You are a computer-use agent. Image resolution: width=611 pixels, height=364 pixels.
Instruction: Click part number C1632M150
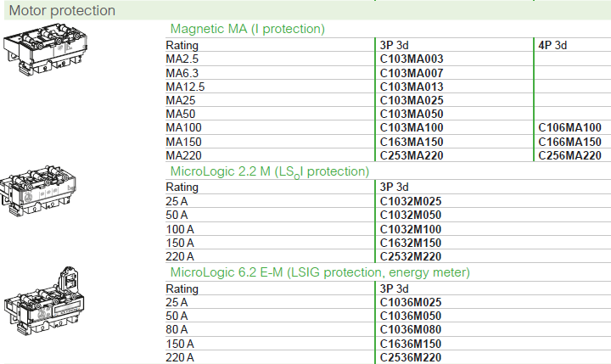(411, 243)
